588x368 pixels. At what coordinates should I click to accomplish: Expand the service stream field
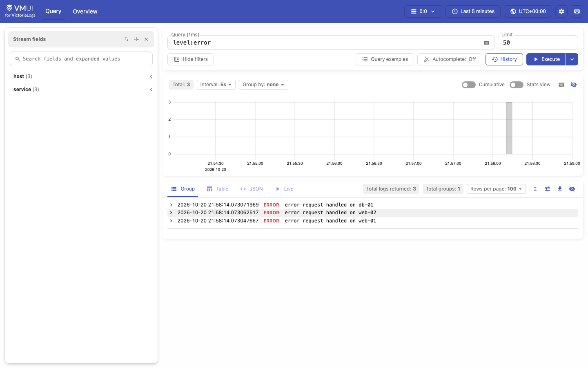click(81, 90)
